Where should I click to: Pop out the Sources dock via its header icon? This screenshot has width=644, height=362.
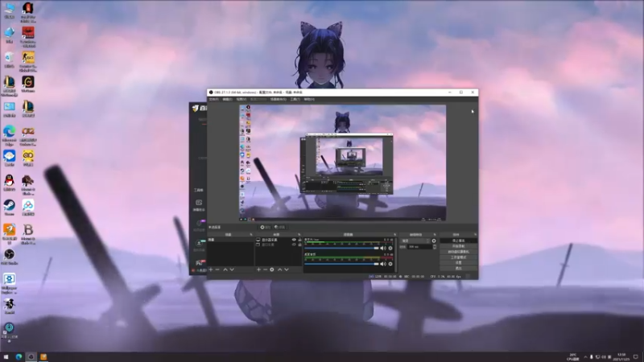point(299,235)
